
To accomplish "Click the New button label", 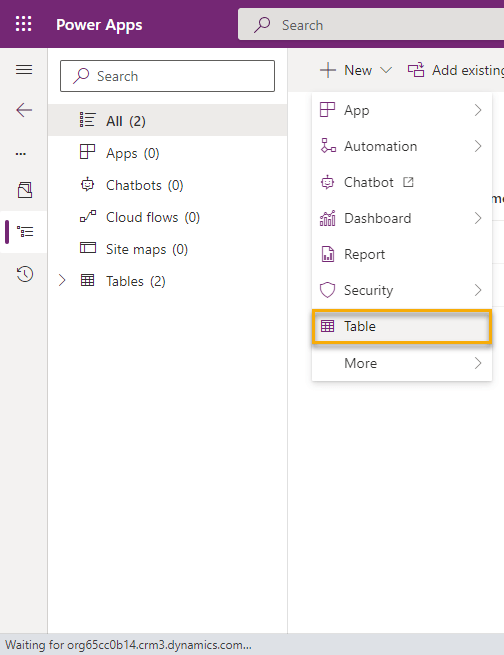I will tap(358, 70).
